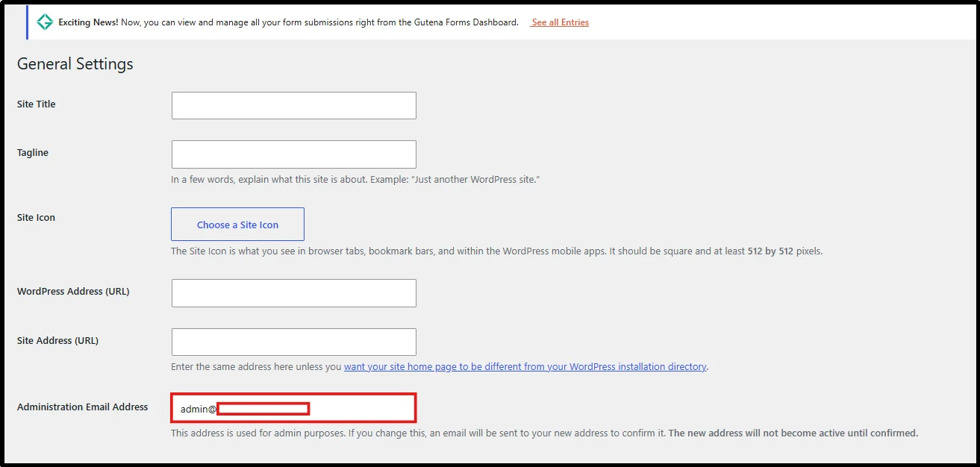Screen dimensions: 980x467
Task: Click the Gutena Forms logo icon
Action: click(45, 22)
